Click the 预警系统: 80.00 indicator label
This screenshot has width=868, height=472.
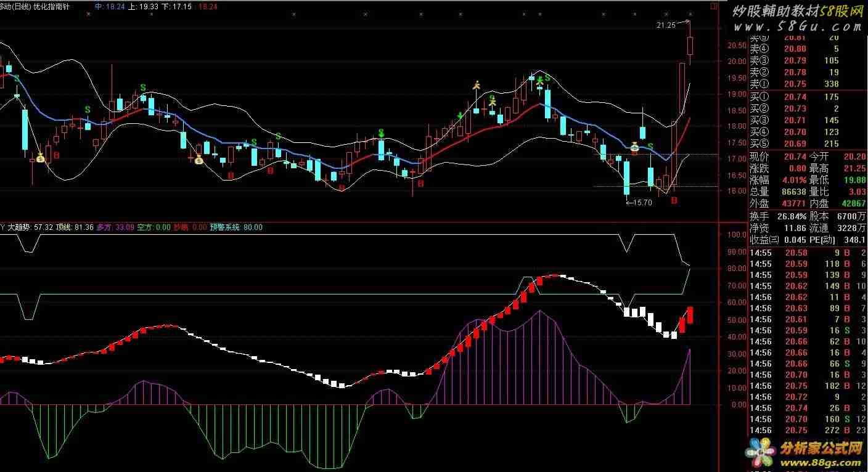tap(236, 227)
